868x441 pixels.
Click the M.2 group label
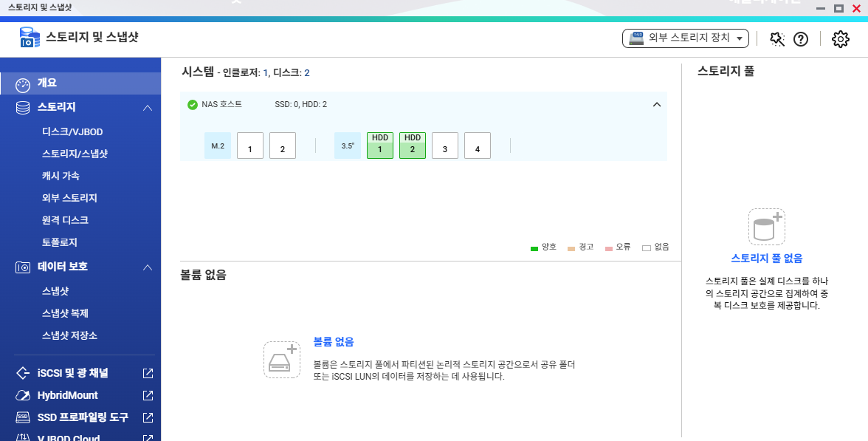pyautogui.click(x=218, y=146)
